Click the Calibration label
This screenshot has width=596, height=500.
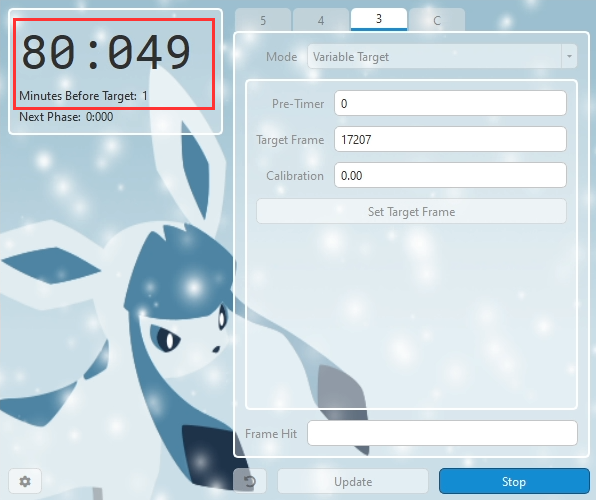point(295,176)
